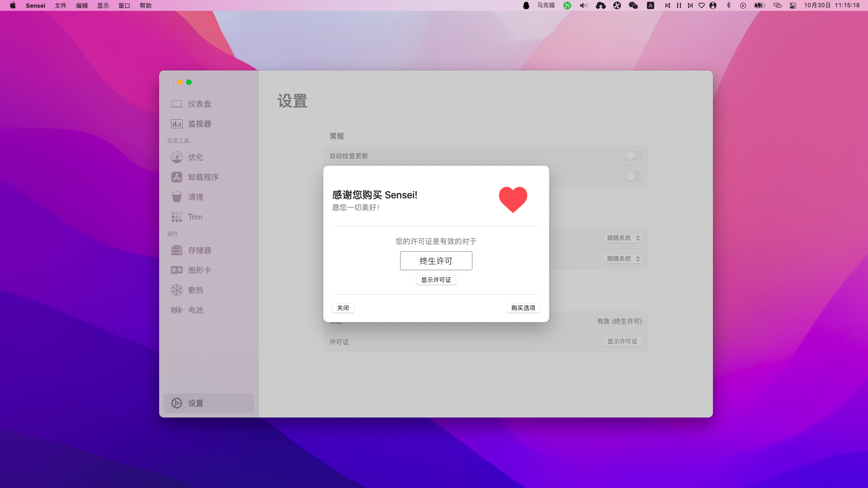Select the Monitor icon (监视器)
868x488 pixels.
point(176,124)
